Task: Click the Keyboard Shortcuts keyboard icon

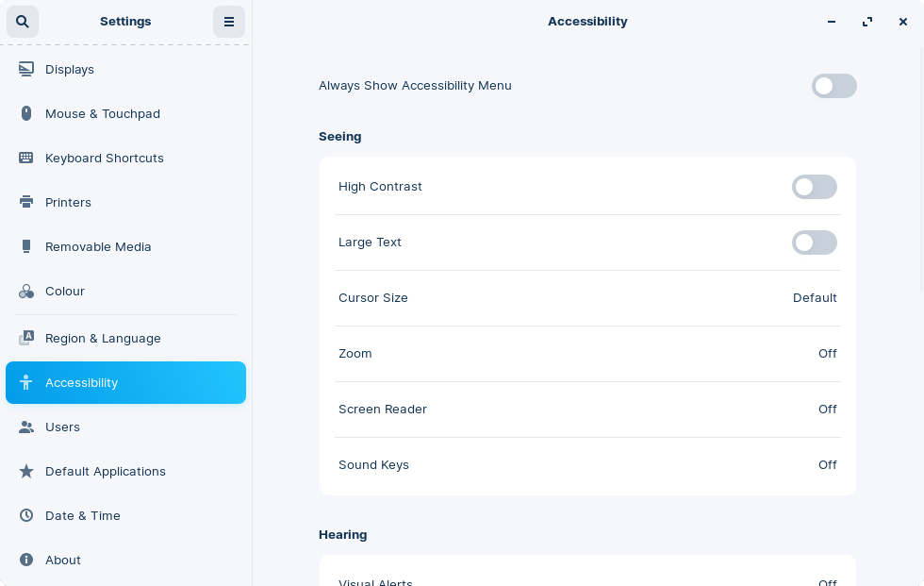Action: [27, 158]
